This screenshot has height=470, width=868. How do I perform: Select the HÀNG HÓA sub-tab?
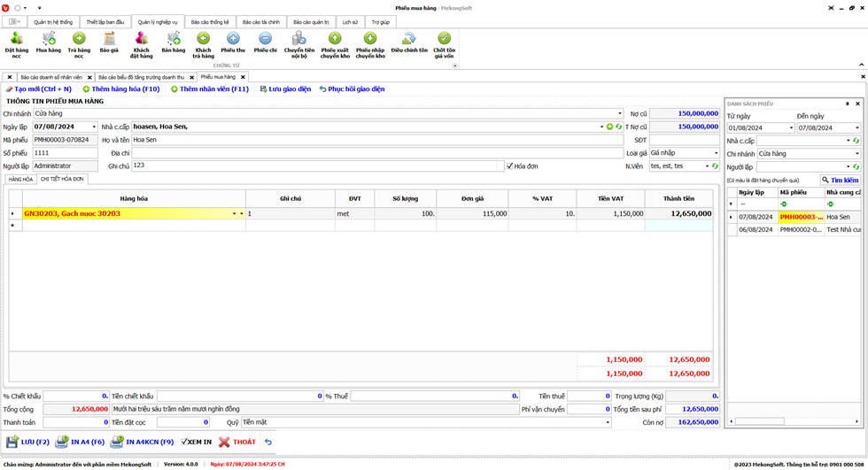(20, 179)
